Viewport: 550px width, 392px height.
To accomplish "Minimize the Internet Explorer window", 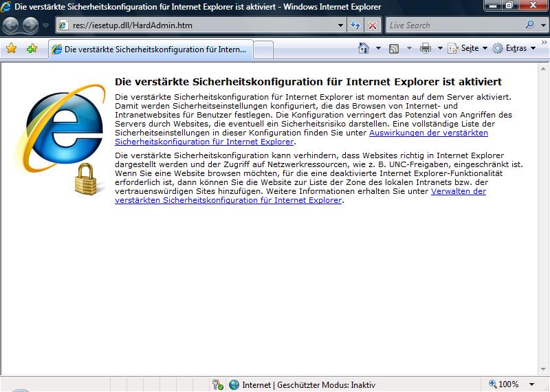I will pos(494,6).
